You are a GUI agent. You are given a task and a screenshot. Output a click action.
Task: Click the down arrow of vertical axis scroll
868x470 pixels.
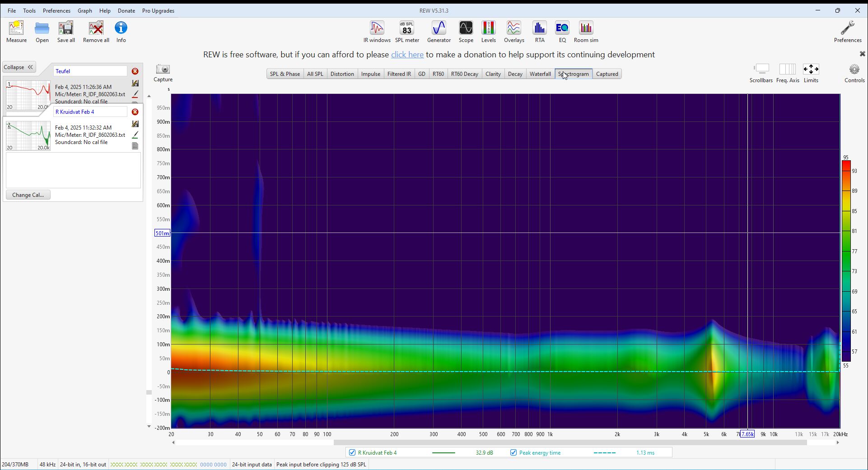(149, 426)
